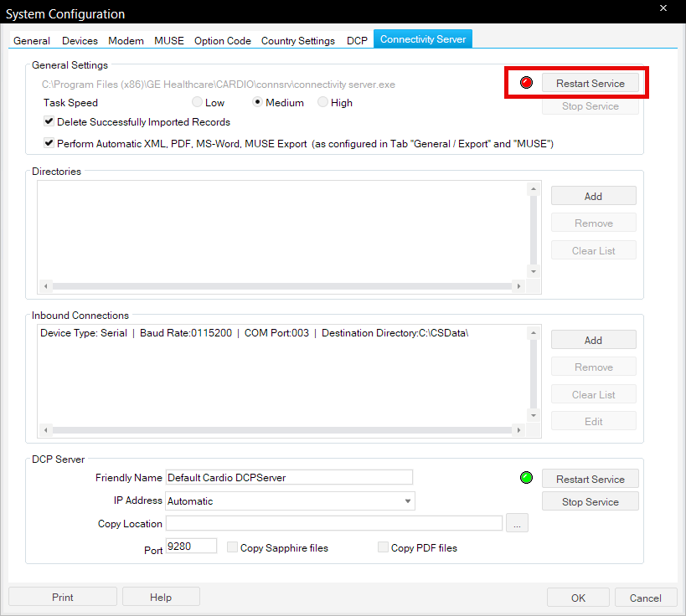The height and width of the screenshot is (616, 686).
Task: Add a new inbound connection
Action: click(593, 340)
